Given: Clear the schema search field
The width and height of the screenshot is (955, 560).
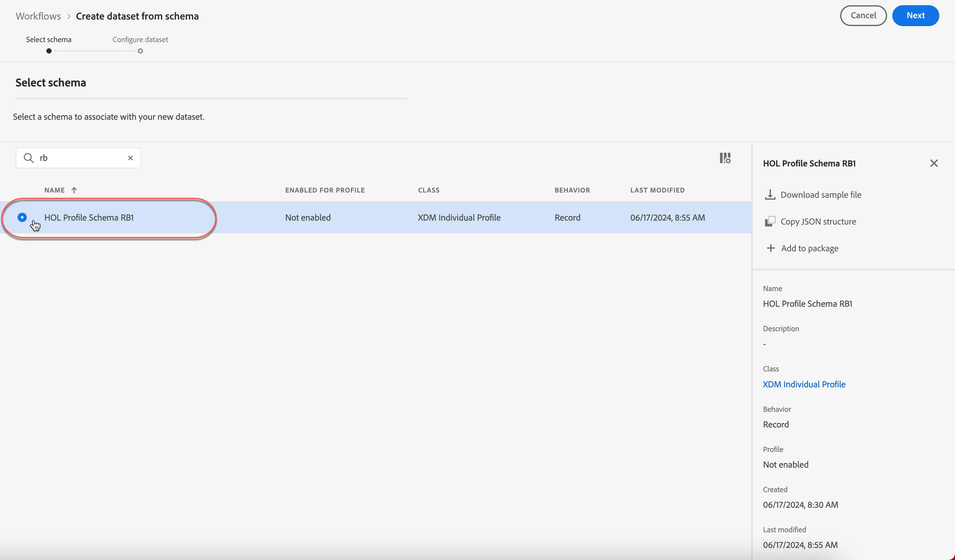Looking at the screenshot, I should (x=130, y=158).
